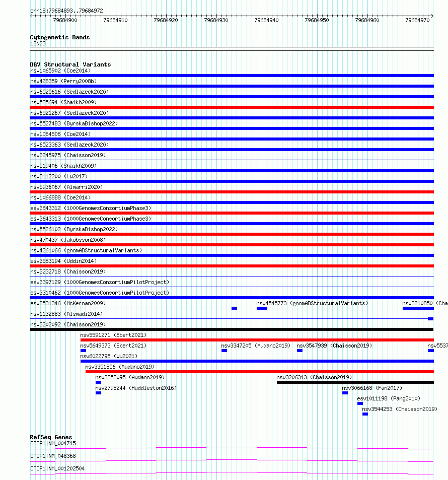Select nsv6022795 (Wu2021) label
448x480 pixels.
[109, 356]
